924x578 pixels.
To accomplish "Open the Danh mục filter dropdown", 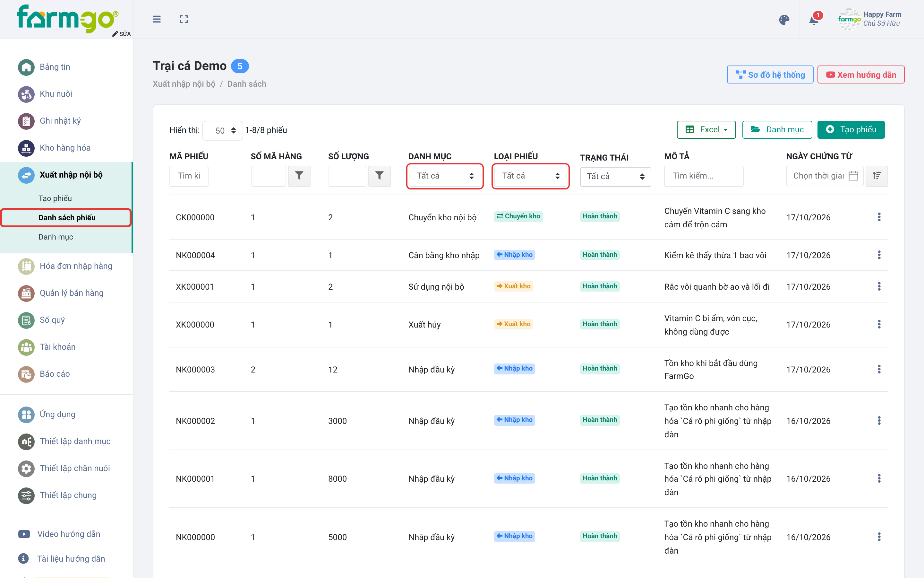I will 445,176.
